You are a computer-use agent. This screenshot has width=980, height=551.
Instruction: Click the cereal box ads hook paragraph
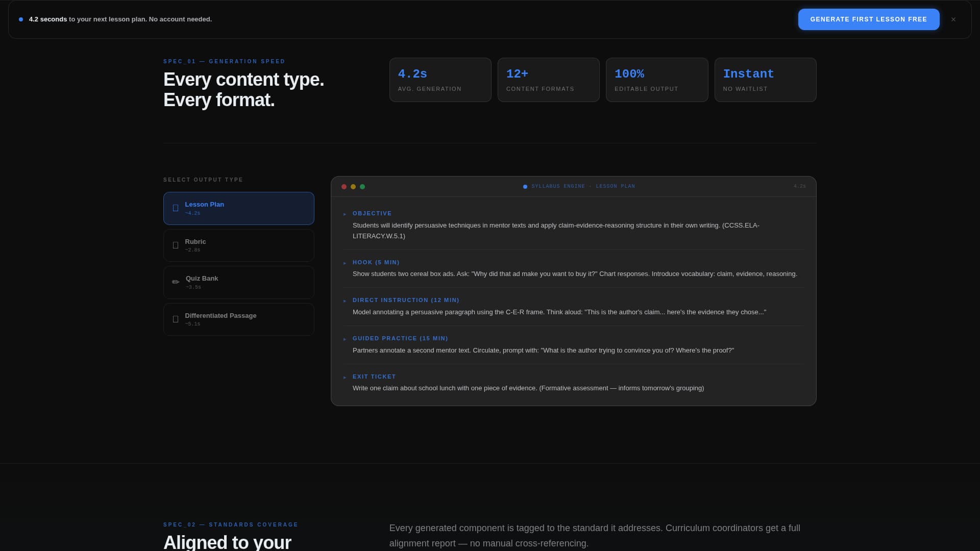pos(575,274)
